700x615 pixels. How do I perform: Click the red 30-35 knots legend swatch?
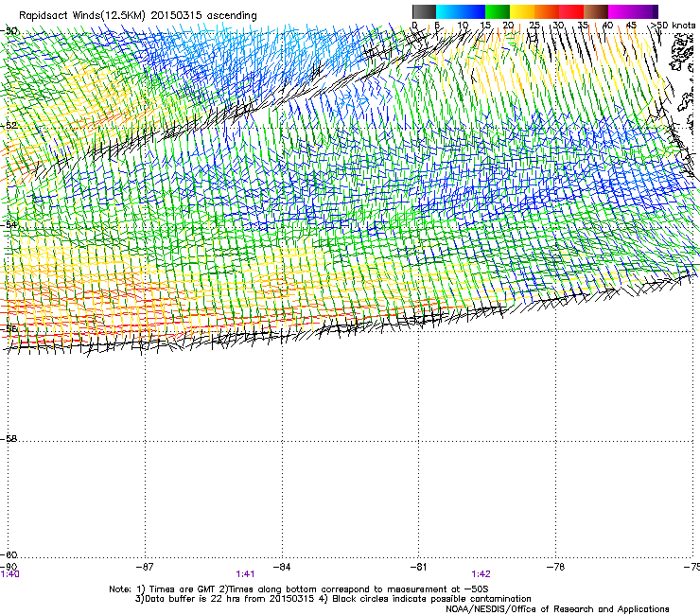[x=571, y=11]
